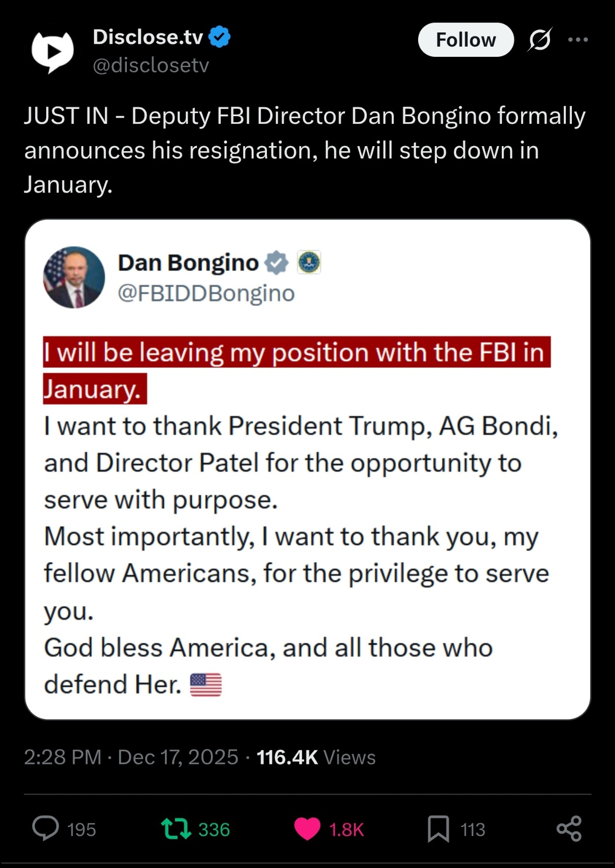Toggle the green repost button
The width and height of the screenshot is (615, 868).
coord(176,828)
